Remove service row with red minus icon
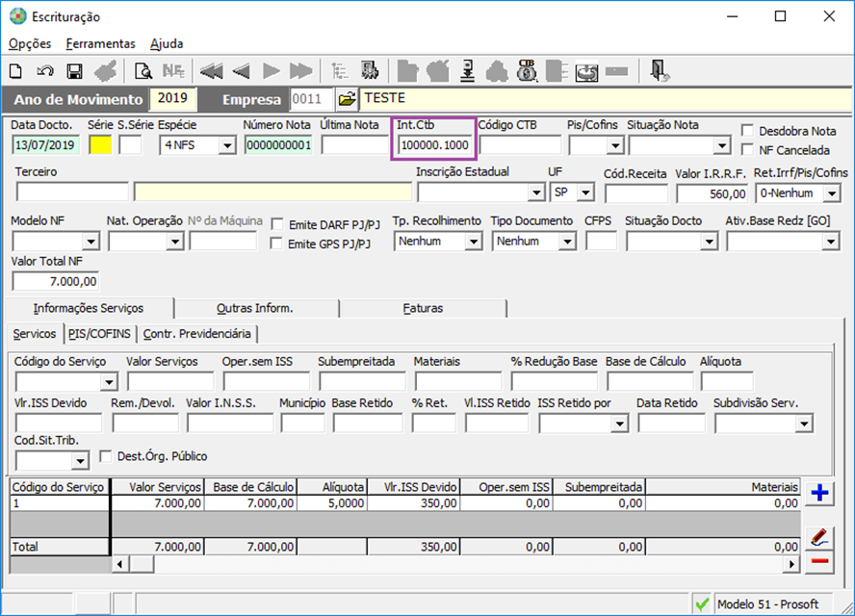Viewport: 855px width, 616px height. click(819, 561)
